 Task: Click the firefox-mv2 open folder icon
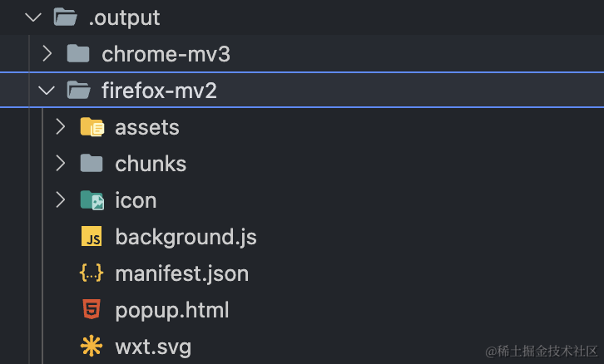[77, 91]
